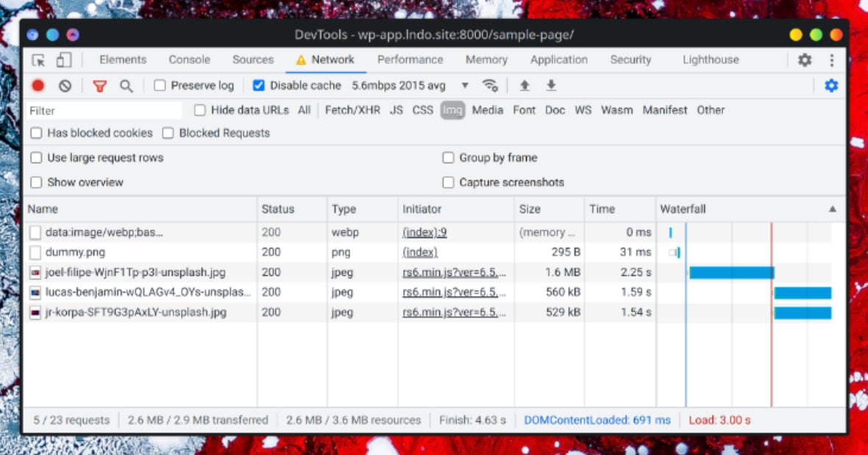Image resolution: width=868 pixels, height=455 pixels.
Task: Click the Filter text input field
Action: (104, 110)
